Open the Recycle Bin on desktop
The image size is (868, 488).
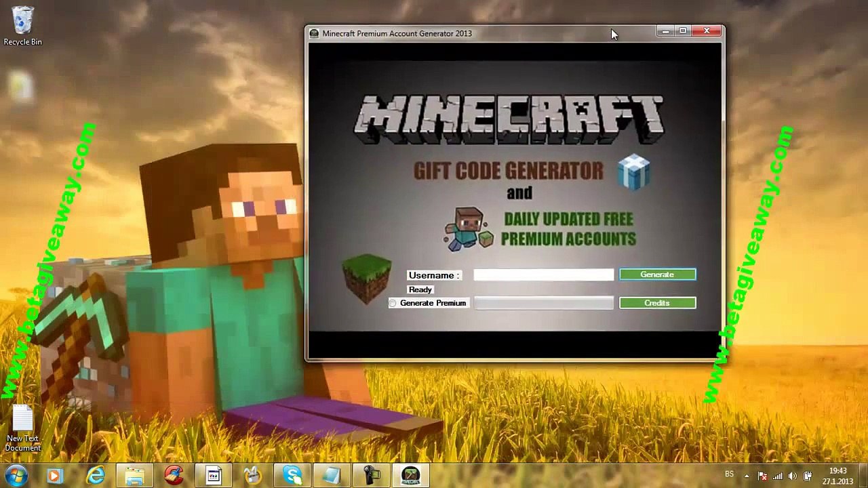coord(22,26)
